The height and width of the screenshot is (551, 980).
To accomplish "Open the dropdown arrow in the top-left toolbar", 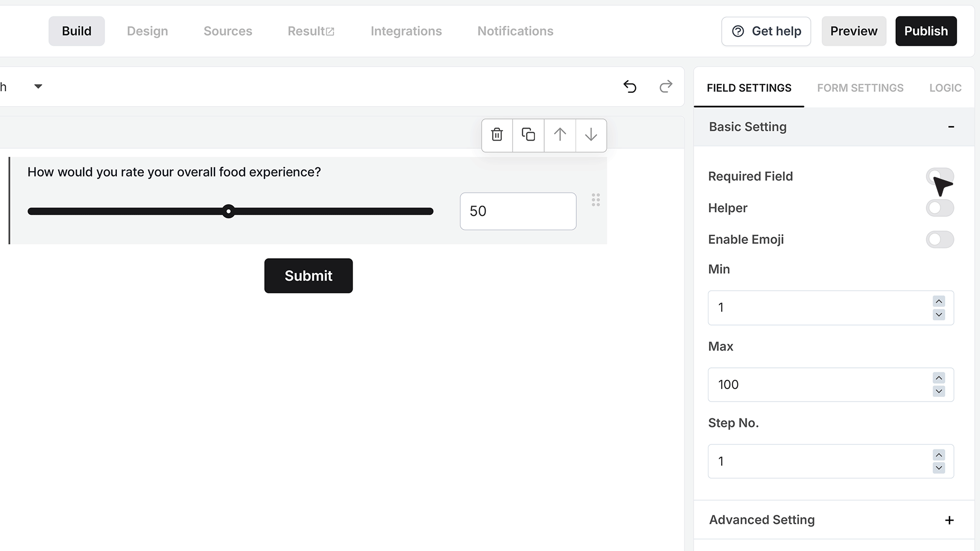I will point(38,86).
